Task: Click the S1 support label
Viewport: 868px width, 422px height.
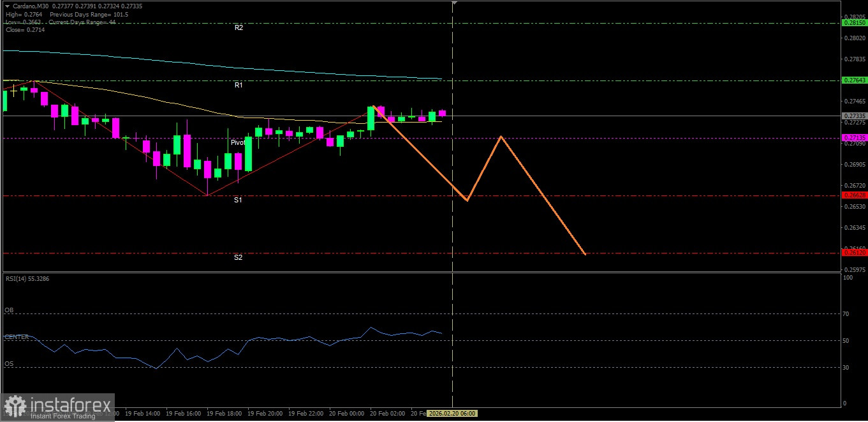Action: (238, 200)
